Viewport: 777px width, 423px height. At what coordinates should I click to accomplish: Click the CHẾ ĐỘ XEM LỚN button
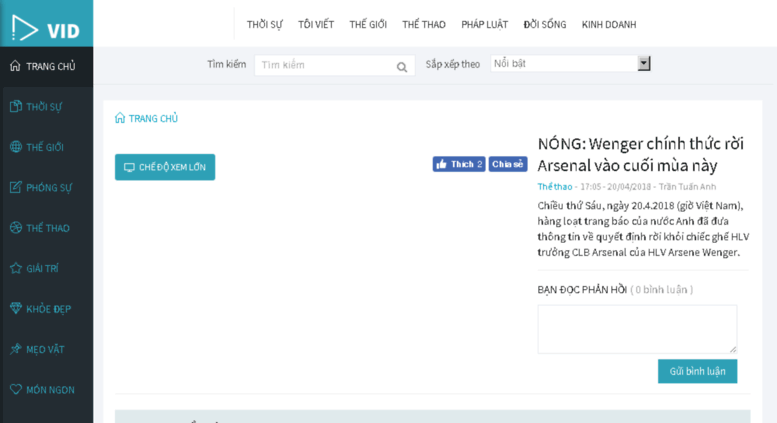point(165,167)
